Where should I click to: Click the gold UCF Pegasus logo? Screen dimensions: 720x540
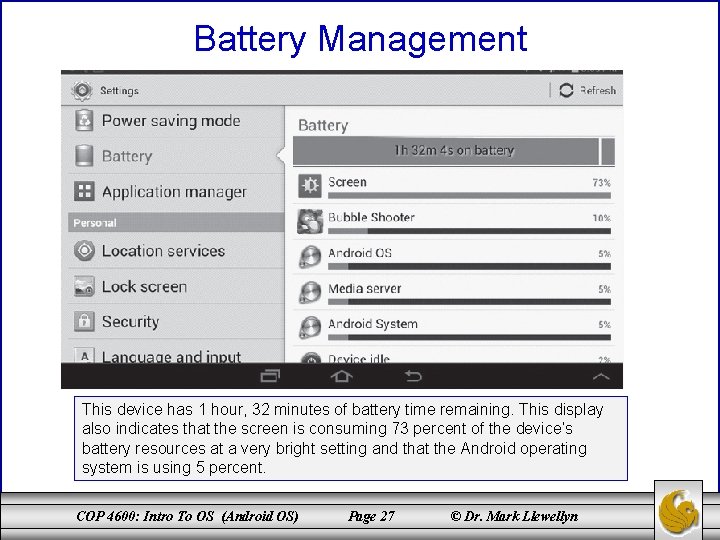(678, 512)
